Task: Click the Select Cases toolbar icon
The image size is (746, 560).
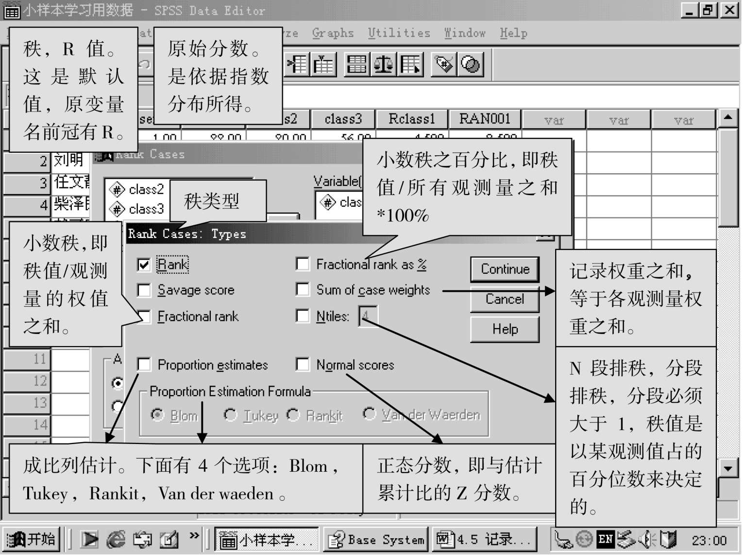Action: tap(411, 65)
